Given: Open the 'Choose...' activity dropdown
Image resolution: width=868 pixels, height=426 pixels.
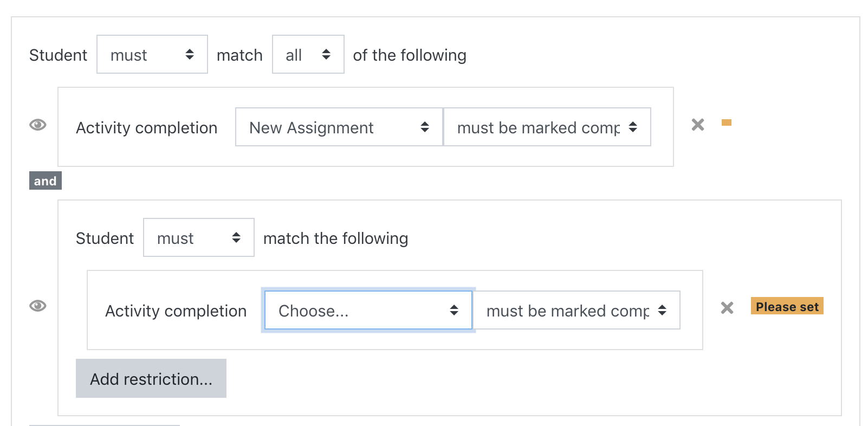Looking at the screenshot, I should pyautogui.click(x=368, y=310).
